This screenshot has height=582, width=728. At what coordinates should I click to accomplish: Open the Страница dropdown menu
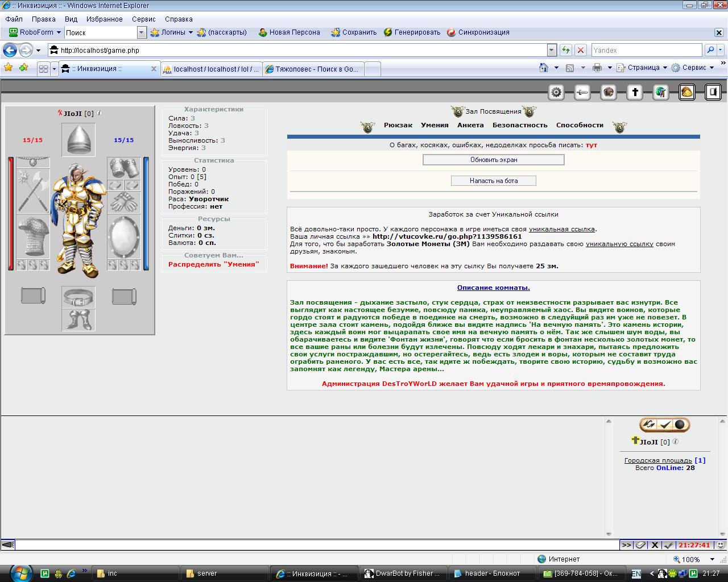643,68
